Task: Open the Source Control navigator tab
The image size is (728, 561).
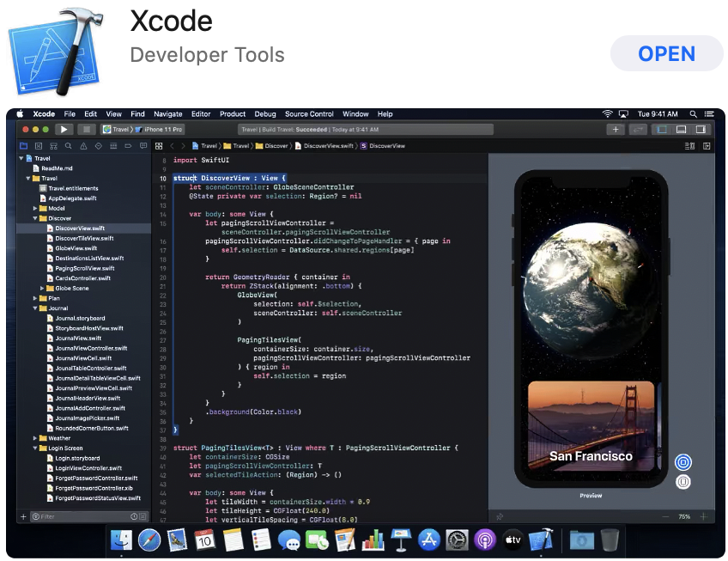Action: pos(39,146)
